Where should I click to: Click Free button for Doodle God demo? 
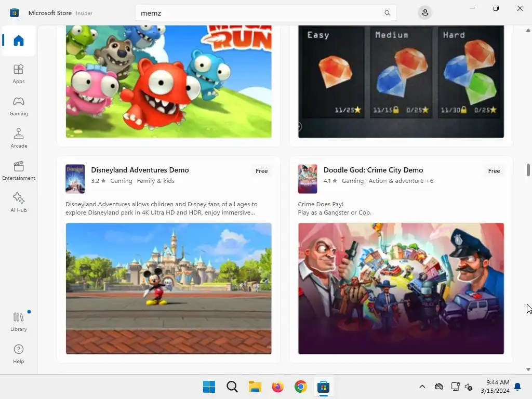[494, 171]
